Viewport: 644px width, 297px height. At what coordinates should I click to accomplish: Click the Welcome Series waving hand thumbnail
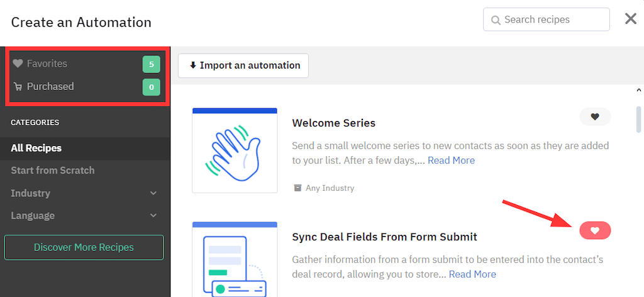pyautogui.click(x=235, y=150)
